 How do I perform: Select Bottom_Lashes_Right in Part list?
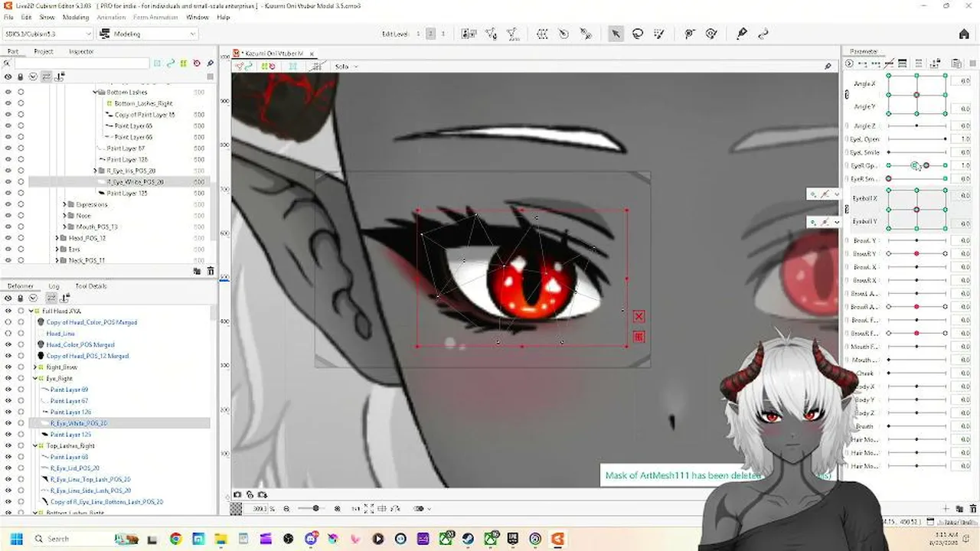coord(144,103)
